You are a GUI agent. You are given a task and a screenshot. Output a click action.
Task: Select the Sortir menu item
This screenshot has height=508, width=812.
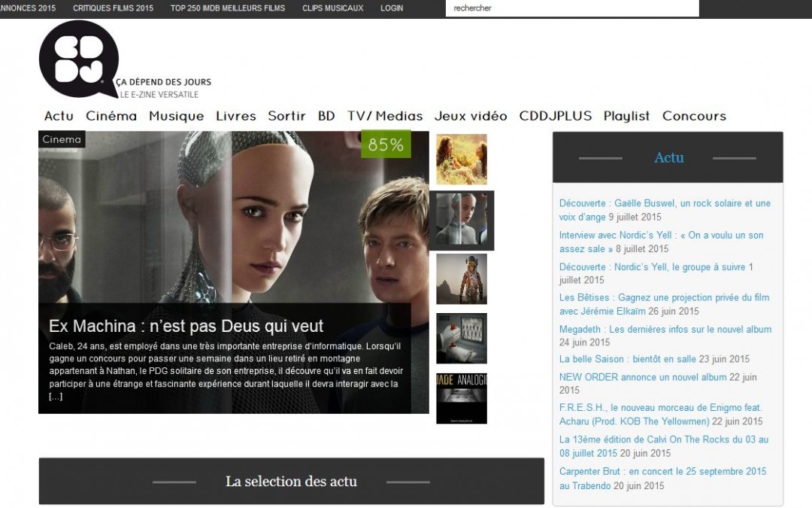[287, 116]
